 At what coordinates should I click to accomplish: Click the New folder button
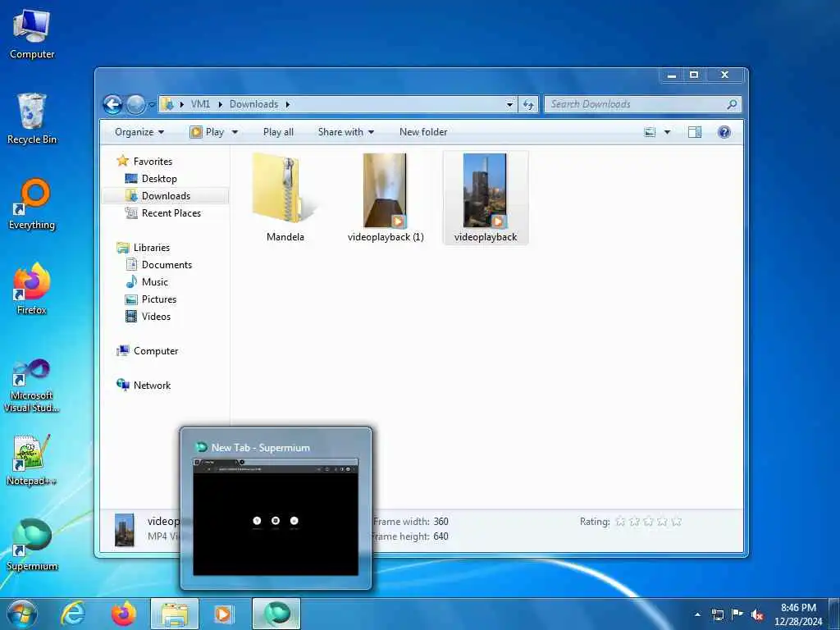point(423,132)
